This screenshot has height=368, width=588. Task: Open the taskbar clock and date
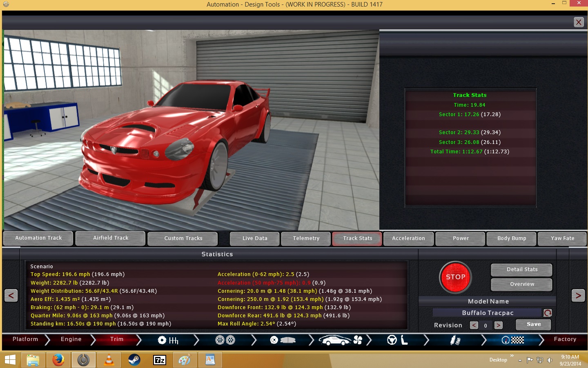point(570,360)
